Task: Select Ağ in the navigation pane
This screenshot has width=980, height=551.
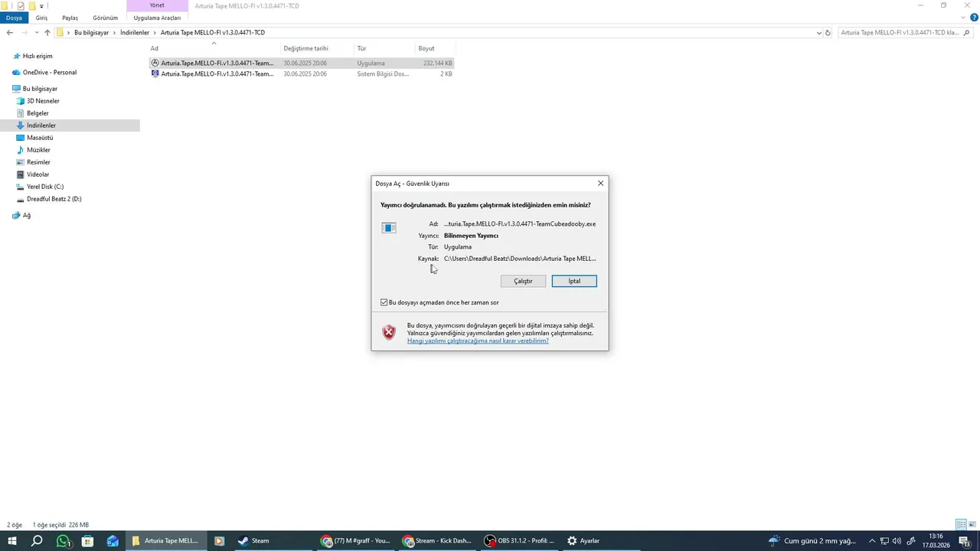Action: point(26,216)
